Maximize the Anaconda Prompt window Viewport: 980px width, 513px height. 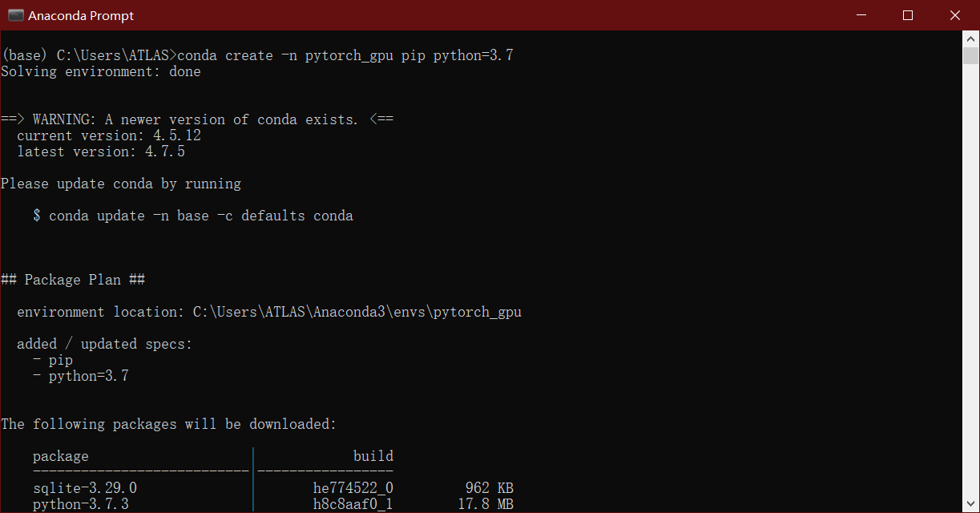[908, 15]
